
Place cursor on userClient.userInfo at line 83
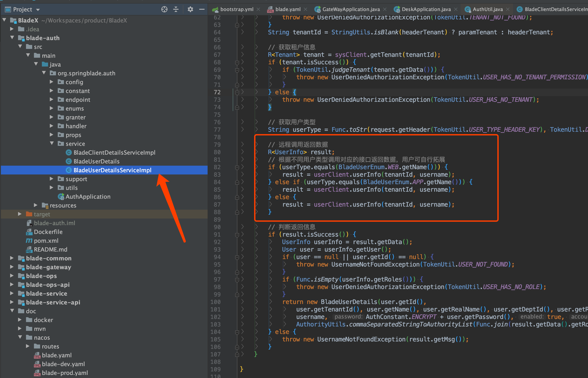347,174
